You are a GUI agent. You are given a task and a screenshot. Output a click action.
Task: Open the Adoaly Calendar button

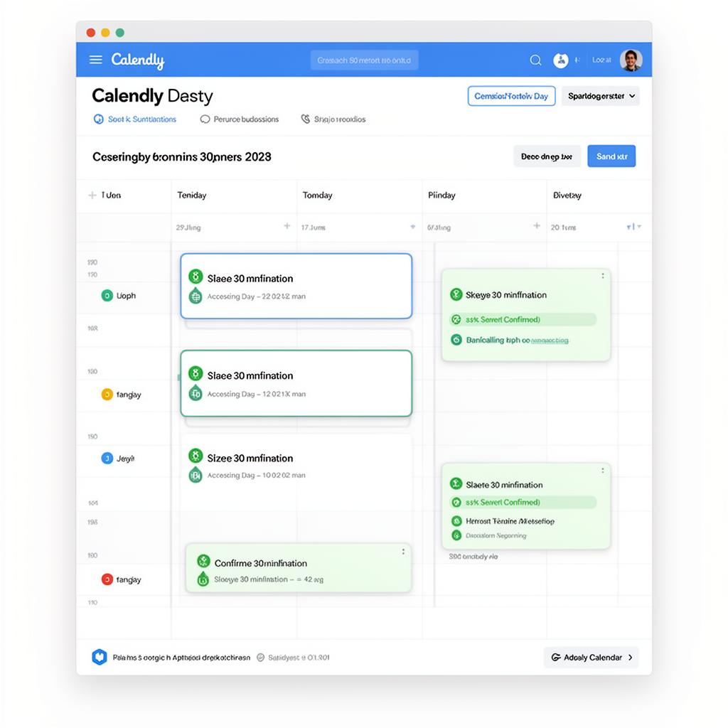point(591,658)
